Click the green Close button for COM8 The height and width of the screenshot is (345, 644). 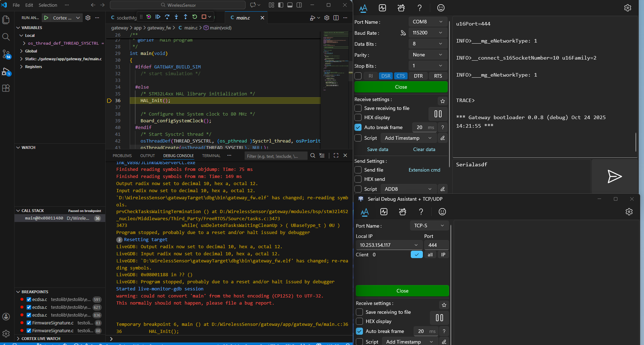click(401, 87)
